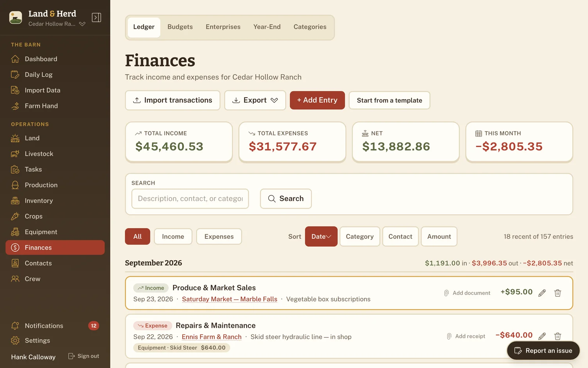This screenshot has height=368, width=588.
Task: Click Import transactions
Action: [173, 100]
